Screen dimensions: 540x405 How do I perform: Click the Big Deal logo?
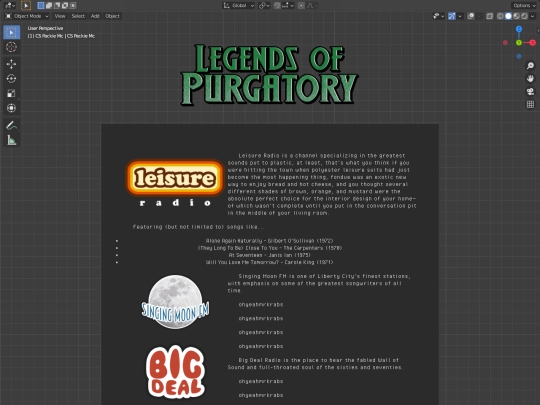175,372
